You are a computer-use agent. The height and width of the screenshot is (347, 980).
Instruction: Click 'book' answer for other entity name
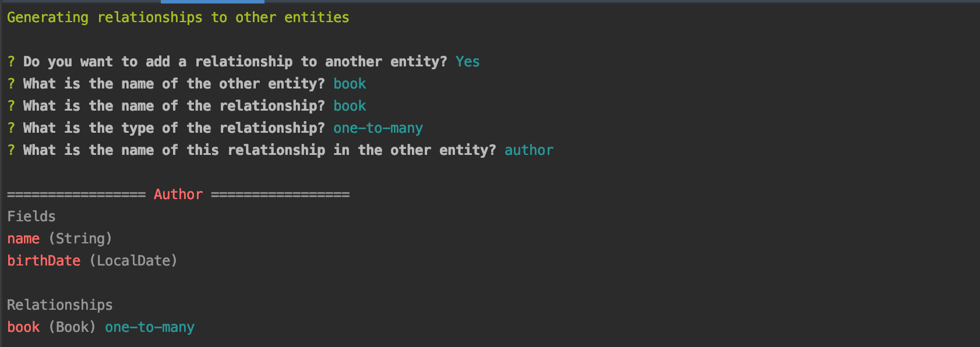[350, 84]
